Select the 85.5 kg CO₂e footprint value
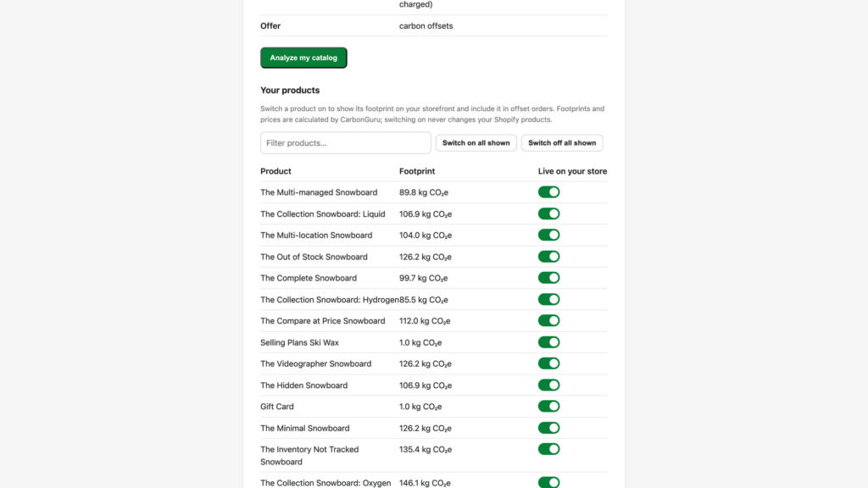Viewport: 868px width, 488px height. point(424,300)
